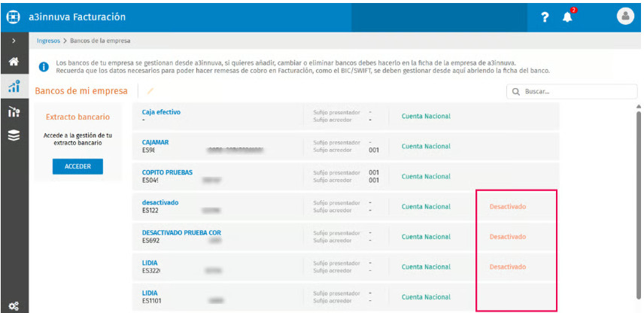This screenshot has height=313, width=644.
Task: Open the user profile avatar
Action: click(x=625, y=16)
